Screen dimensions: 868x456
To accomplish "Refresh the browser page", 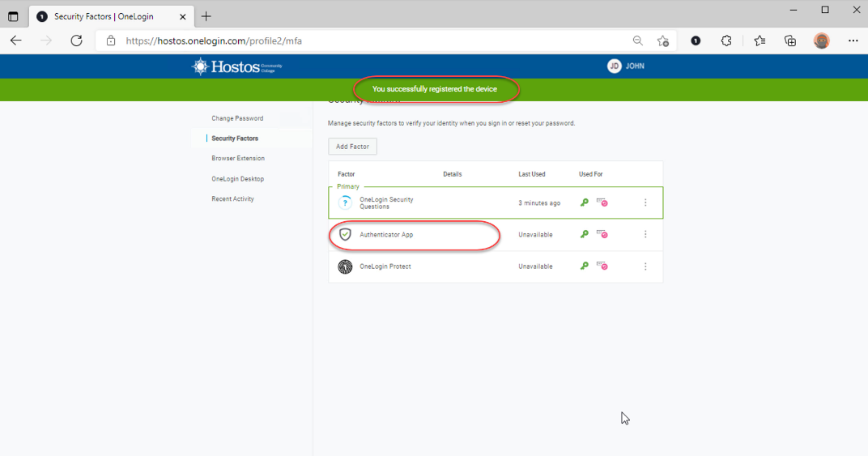I will pyautogui.click(x=76, y=40).
